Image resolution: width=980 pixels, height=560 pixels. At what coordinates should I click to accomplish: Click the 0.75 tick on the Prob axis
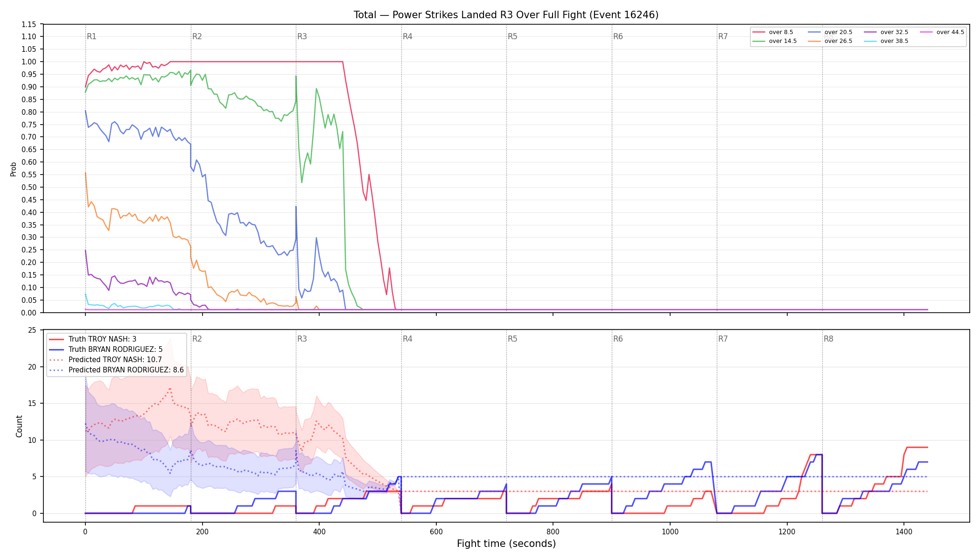click(29, 125)
